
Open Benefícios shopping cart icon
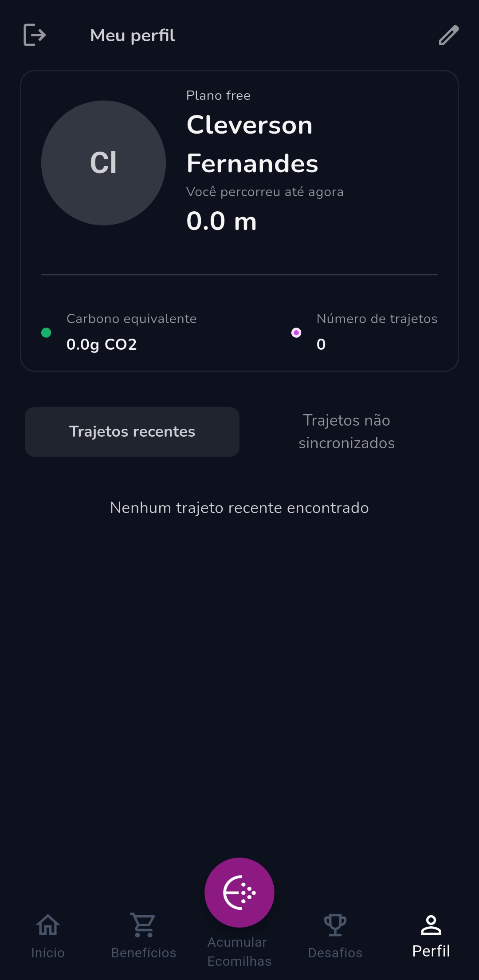pos(144,925)
